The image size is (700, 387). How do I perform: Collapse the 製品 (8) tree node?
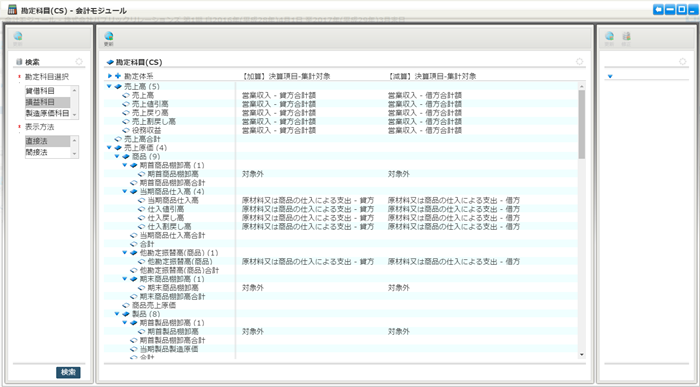(x=117, y=314)
